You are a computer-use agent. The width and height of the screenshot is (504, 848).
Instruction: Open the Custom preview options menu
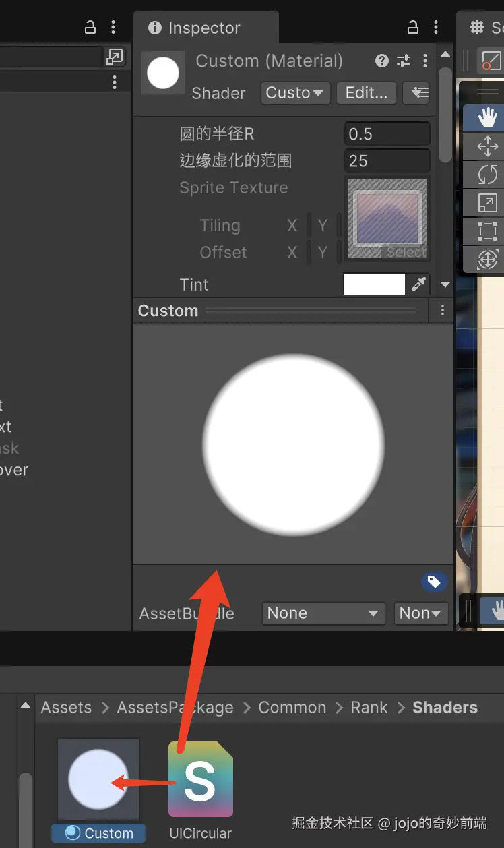point(443,311)
